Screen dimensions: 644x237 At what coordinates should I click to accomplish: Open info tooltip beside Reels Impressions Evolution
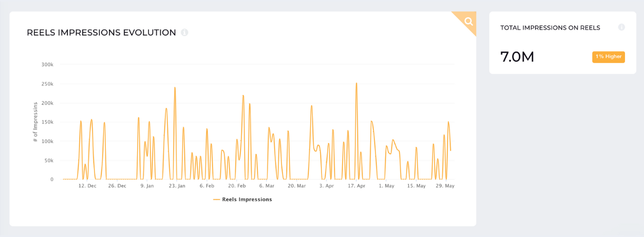click(x=185, y=32)
